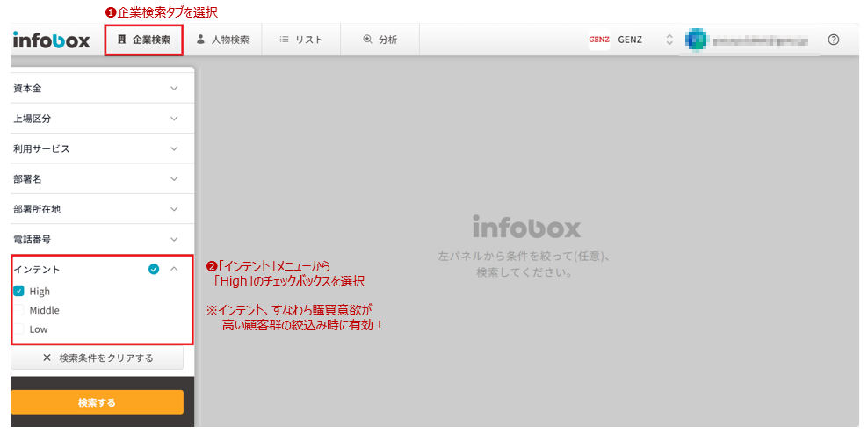Check the Middle intent checkbox
This screenshot has width=868, height=434.
click(18, 310)
